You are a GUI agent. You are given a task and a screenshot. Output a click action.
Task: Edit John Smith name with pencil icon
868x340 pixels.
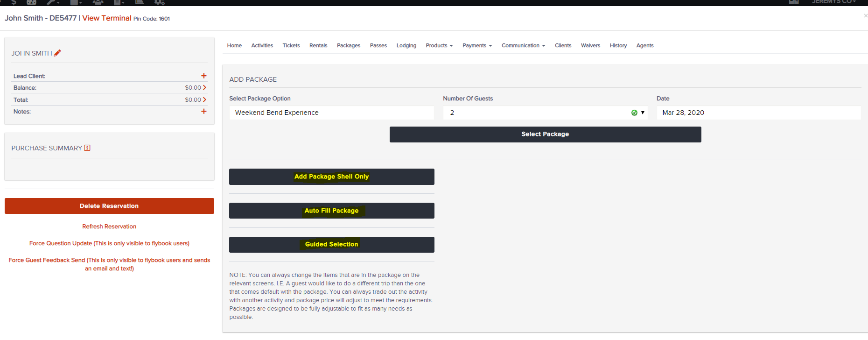57,53
